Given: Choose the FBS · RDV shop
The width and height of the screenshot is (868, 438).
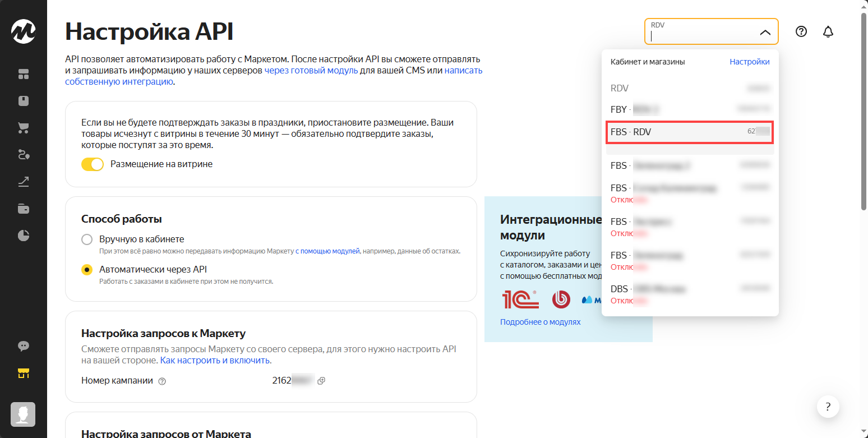Looking at the screenshot, I should coord(690,132).
